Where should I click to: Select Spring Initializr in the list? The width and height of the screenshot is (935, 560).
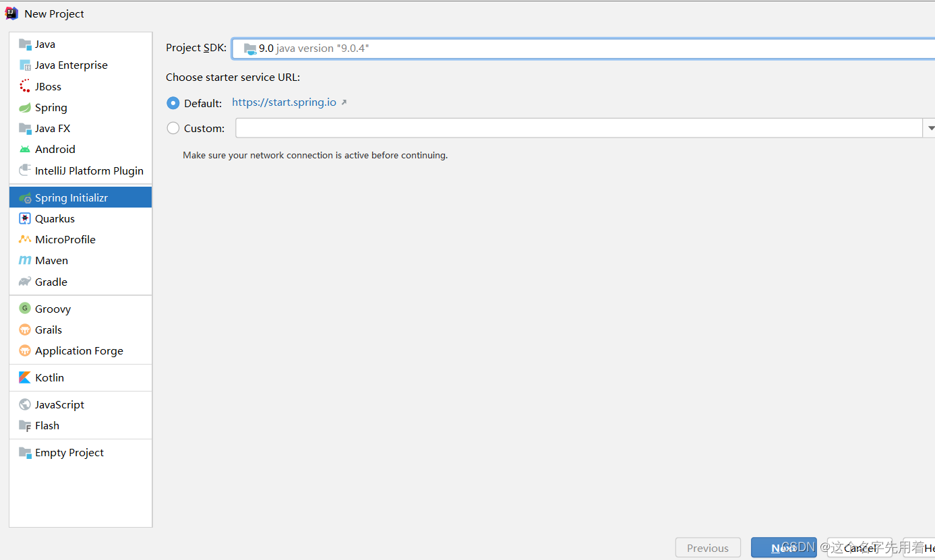pyautogui.click(x=80, y=197)
